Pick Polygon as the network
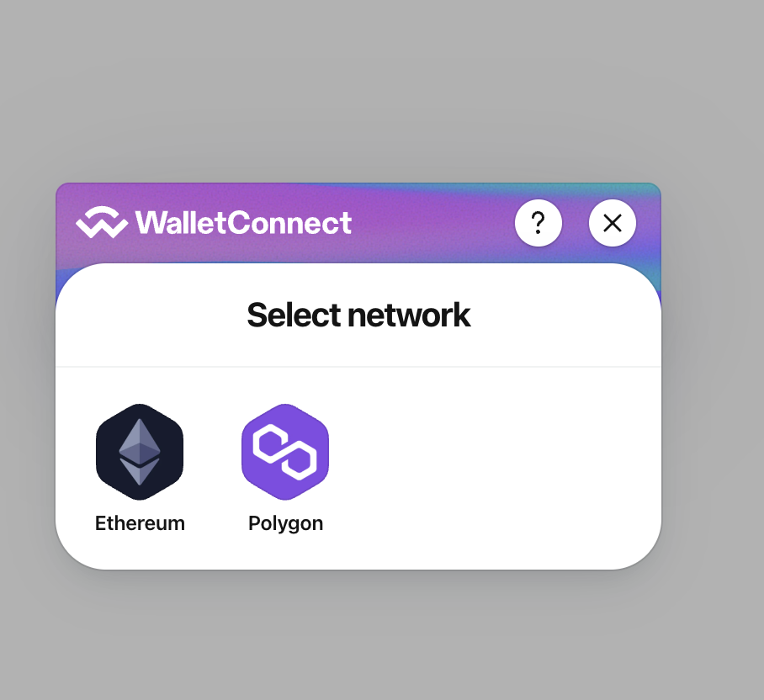Viewport: 764px width, 700px height. pyautogui.click(x=285, y=468)
